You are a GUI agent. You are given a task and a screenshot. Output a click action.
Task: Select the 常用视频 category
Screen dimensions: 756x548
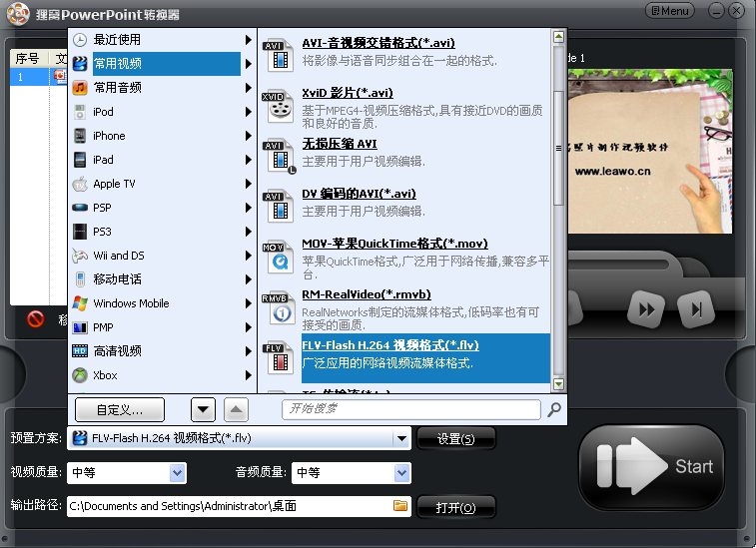point(162,64)
